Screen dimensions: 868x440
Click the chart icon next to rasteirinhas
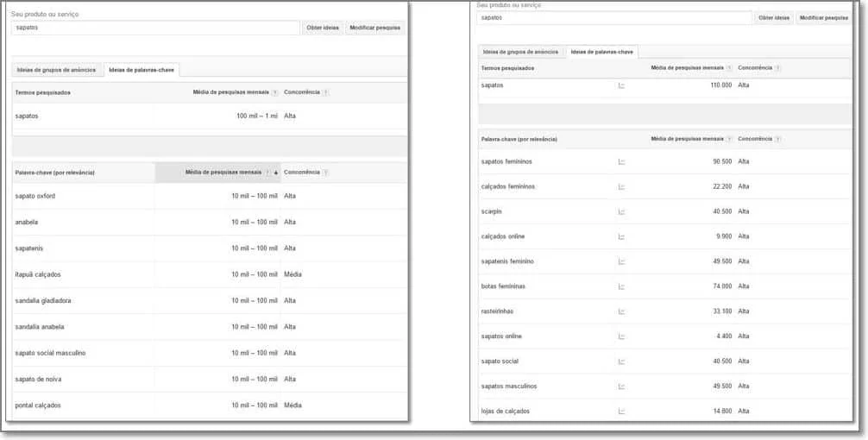621,311
